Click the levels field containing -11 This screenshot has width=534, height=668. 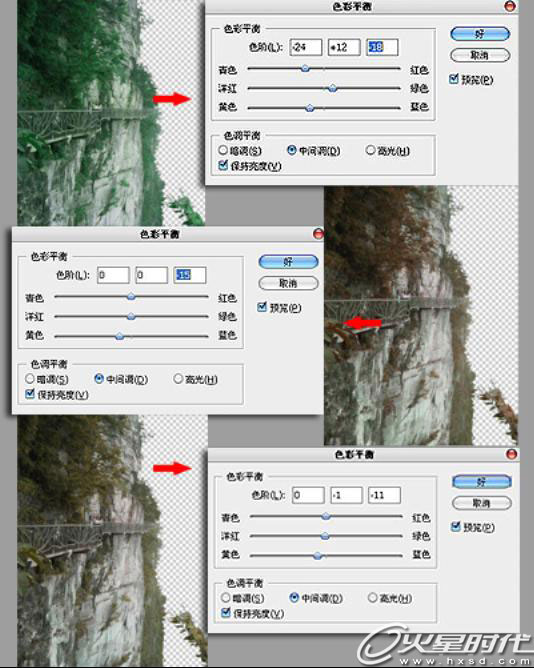coord(384,495)
